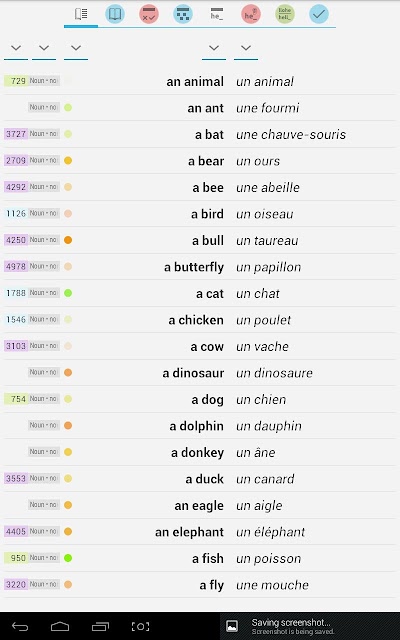The image size is (400, 640).
Task: Open the 'une chauve-souris' translation
Action: point(291,135)
